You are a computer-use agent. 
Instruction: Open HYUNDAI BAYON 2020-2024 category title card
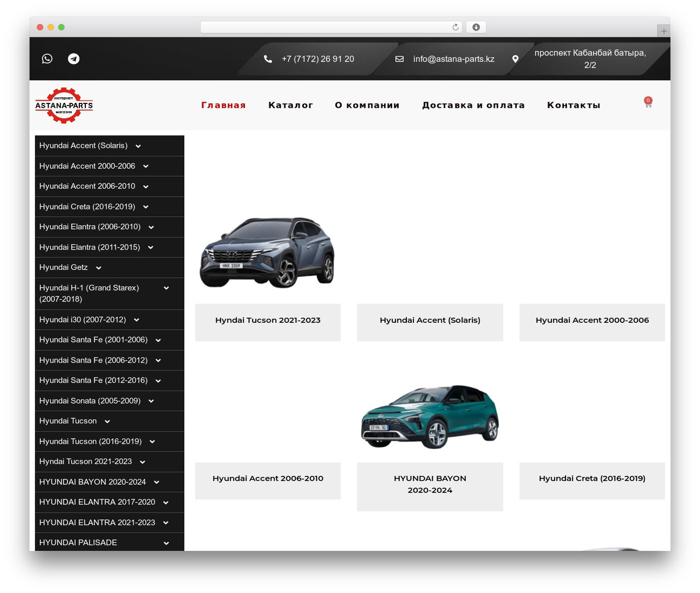point(430,487)
